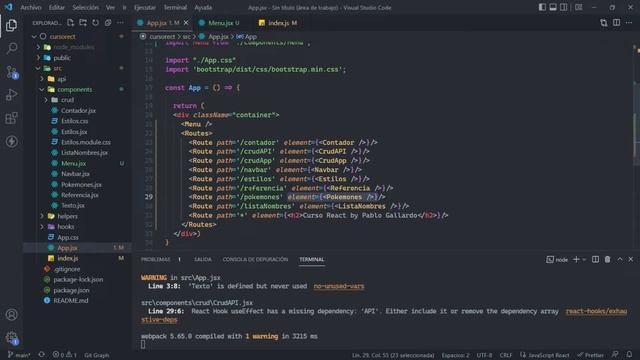Expand the crud folder
Image resolution: width=640 pixels, height=360 pixels.
point(46,100)
